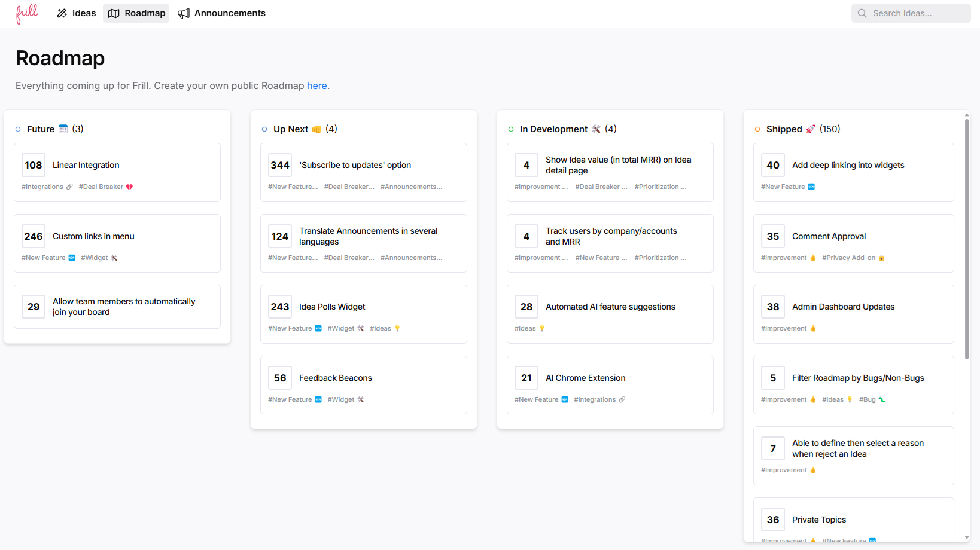Open the Ideas page
The image size is (980, 550).
coord(76,13)
